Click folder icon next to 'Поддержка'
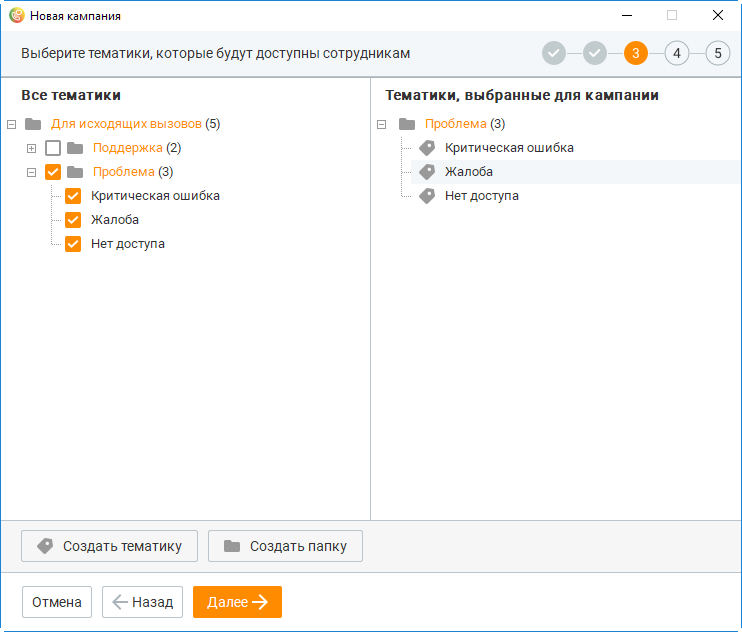The image size is (742, 632). pos(75,148)
